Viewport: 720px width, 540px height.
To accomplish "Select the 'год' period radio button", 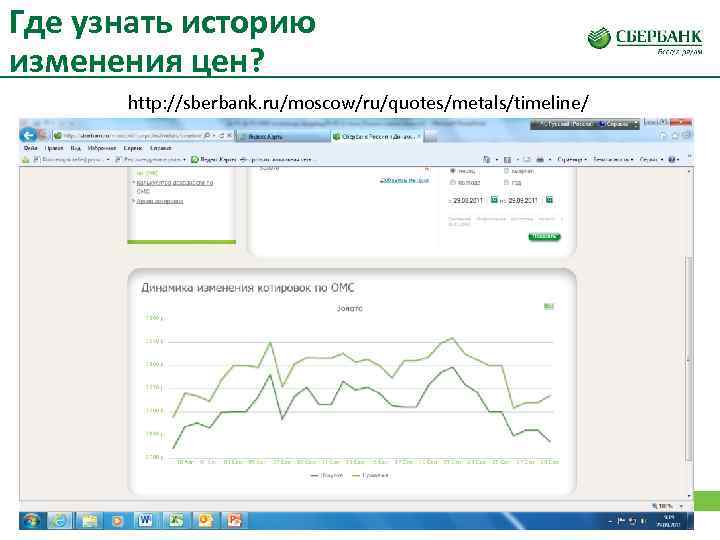I will coord(507,182).
